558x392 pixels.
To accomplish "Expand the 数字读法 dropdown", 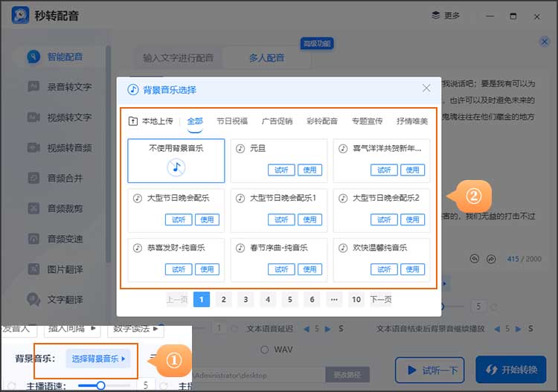I will 135,329.
